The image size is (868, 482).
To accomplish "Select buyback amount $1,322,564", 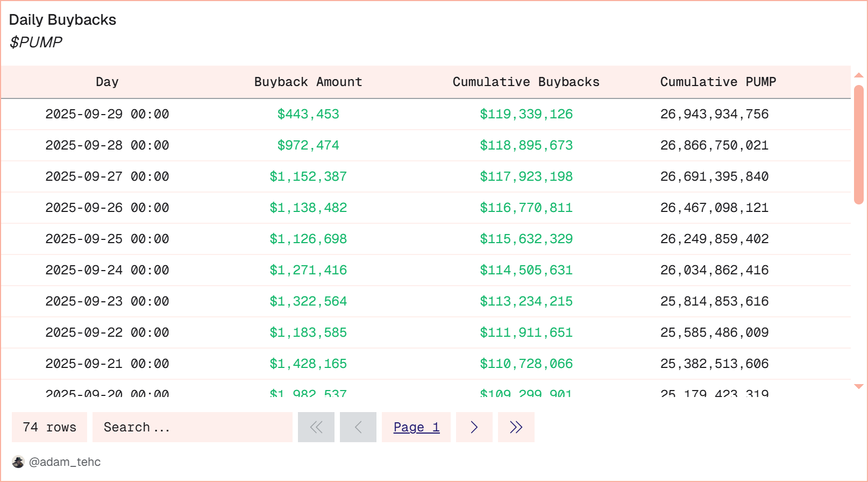I will click(x=308, y=301).
